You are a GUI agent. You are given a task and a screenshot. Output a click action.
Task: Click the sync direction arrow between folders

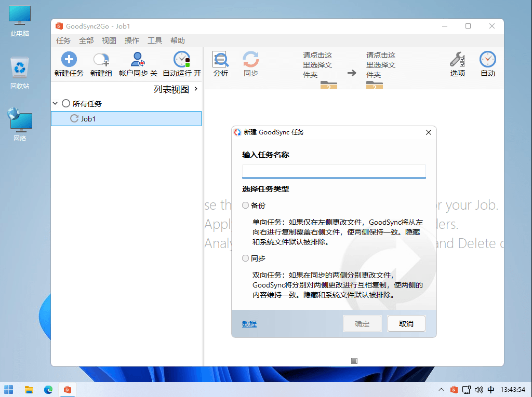point(352,73)
